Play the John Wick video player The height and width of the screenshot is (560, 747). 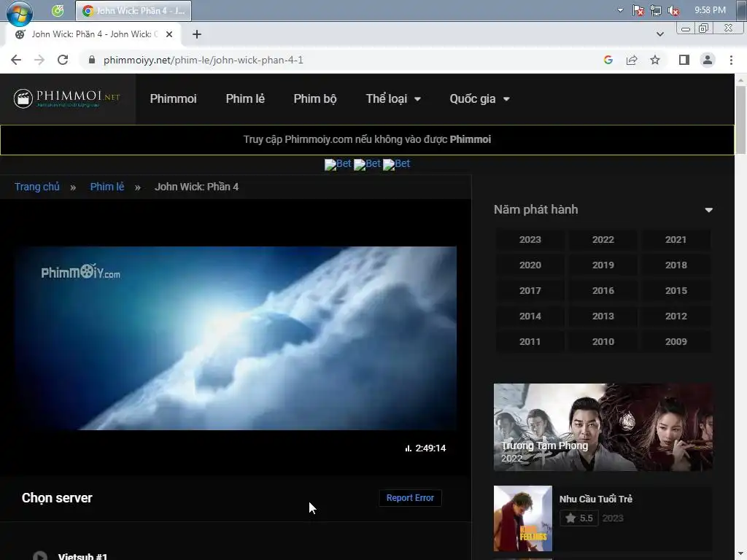(236, 338)
